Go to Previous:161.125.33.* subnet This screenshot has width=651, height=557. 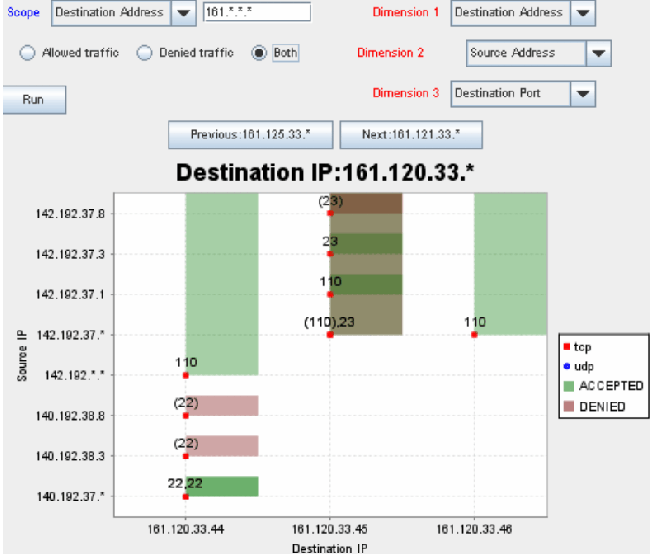pos(251,134)
